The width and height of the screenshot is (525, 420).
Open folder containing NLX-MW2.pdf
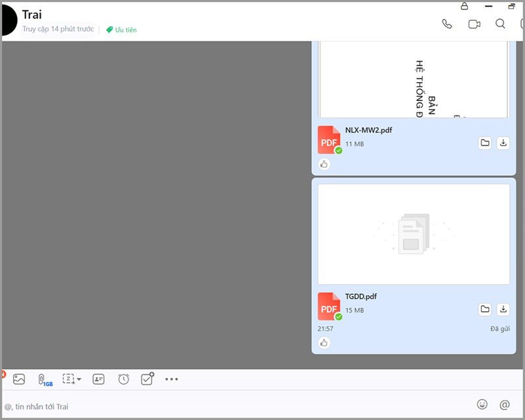pos(484,143)
